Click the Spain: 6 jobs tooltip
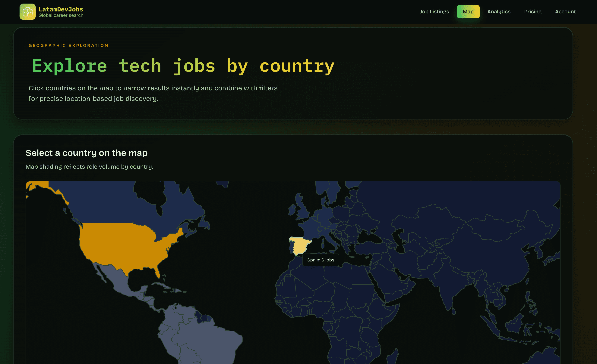Viewport: 597px width, 364px height. (x=321, y=260)
